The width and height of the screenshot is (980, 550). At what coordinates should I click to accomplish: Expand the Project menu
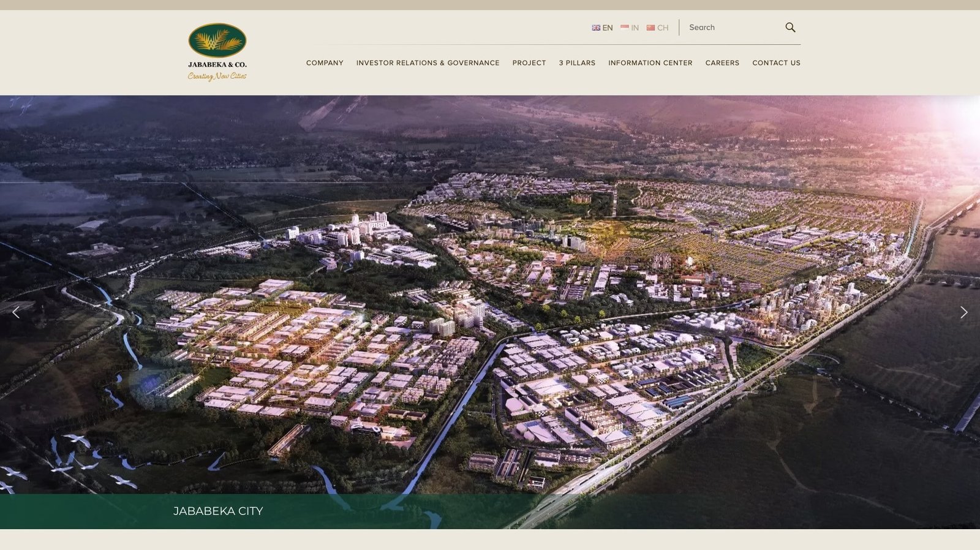pos(529,63)
